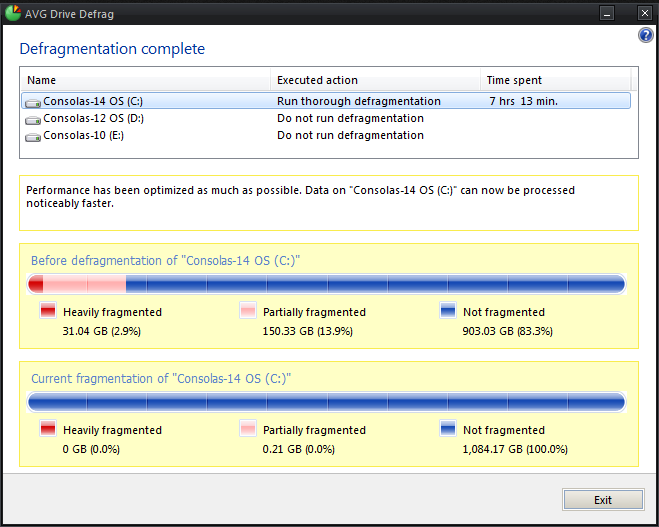This screenshot has height=527, width=659.
Task: Click pink Partially fragmented swatch in Current section
Action: pyautogui.click(x=248, y=428)
